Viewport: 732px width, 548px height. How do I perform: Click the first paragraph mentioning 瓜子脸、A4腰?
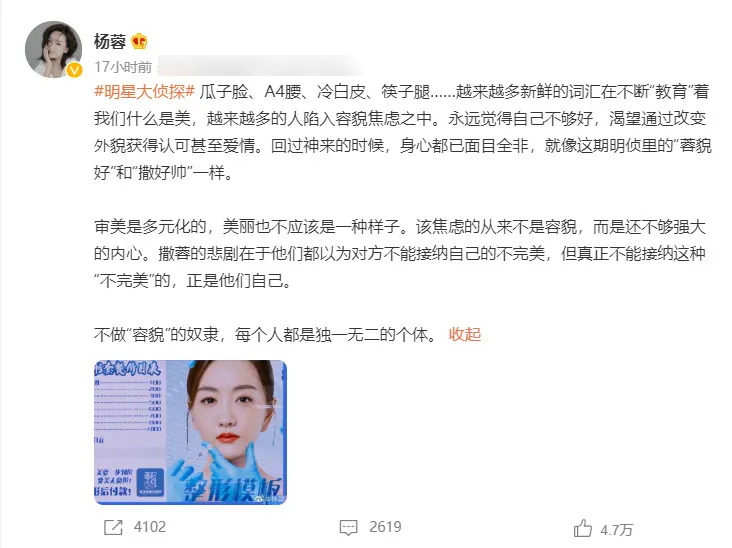402,132
